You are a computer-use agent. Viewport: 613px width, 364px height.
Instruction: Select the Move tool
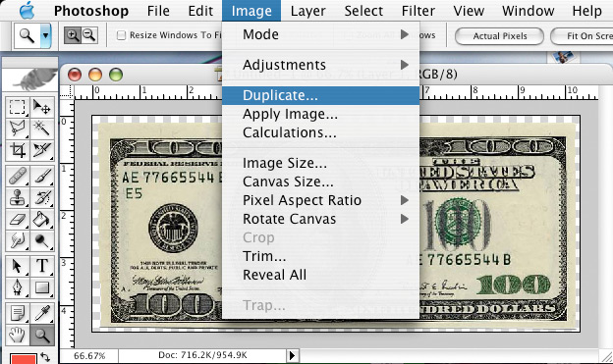pyautogui.click(x=42, y=107)
